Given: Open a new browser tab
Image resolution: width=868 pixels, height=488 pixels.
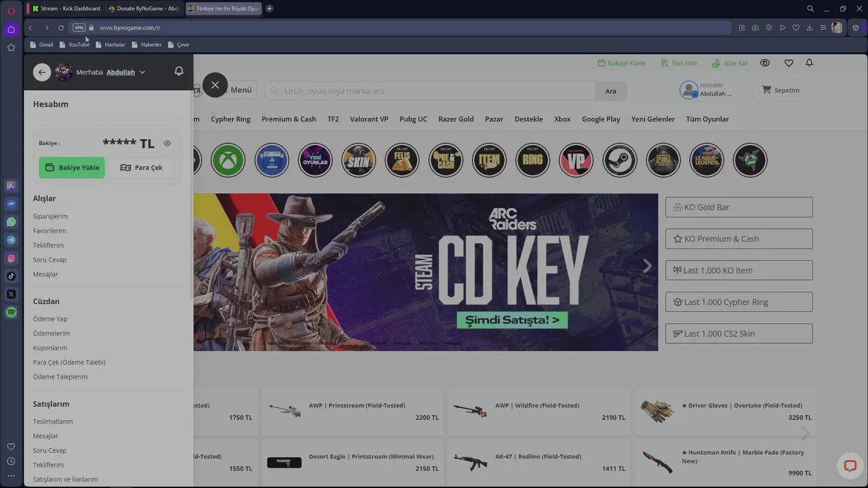Looking at the screenshot, I should [269, 9].
